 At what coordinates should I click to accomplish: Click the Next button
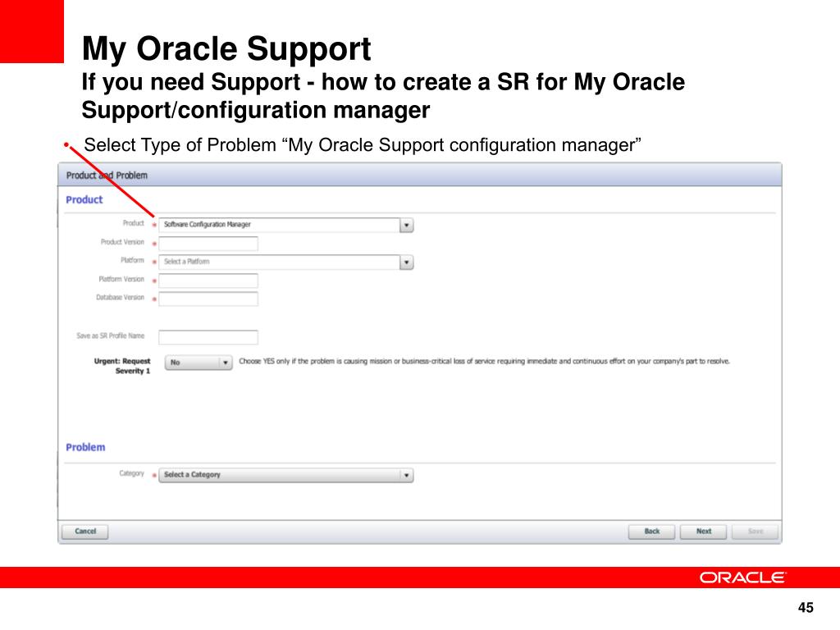pyautogui.click(x=703, y=532)
